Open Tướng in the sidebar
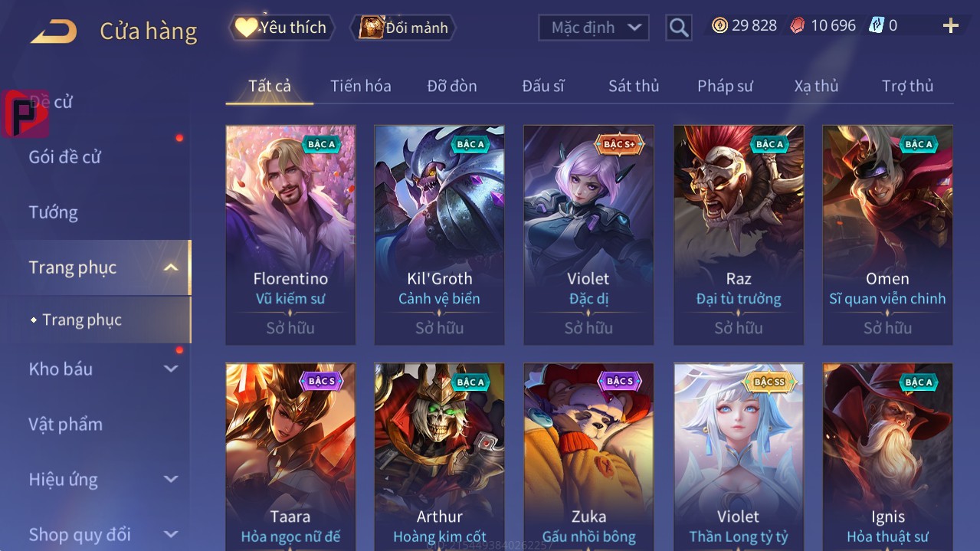This screenshot has width=980, height=551. pyautogui.click(x=54, y=212)
